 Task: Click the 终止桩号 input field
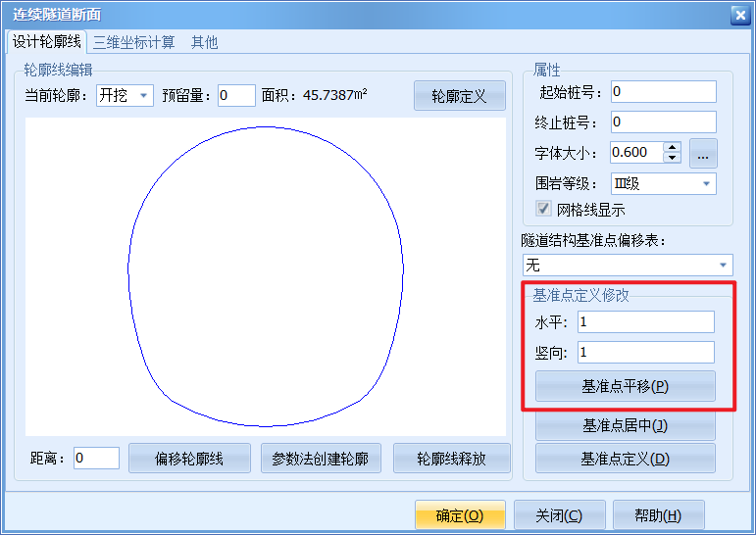click(x=664, y=122)
